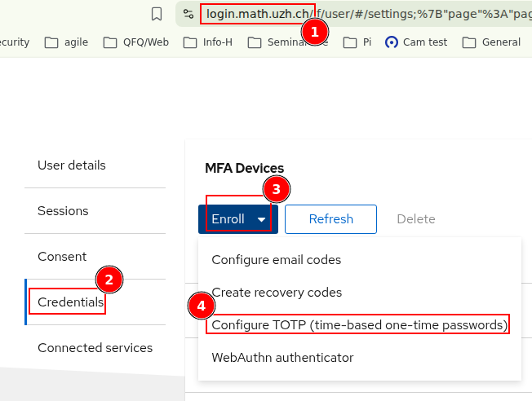Image resolution: width=532 pixels, height=401 pixels.
Task: Open the agile bookmarks folder
Action: click(67, 42)
